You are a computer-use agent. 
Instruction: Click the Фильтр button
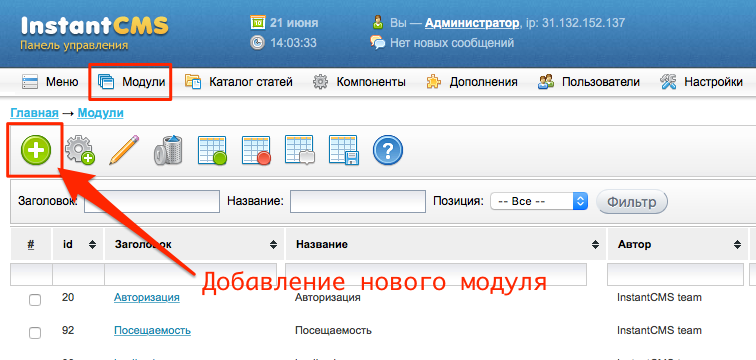(632, 201)
